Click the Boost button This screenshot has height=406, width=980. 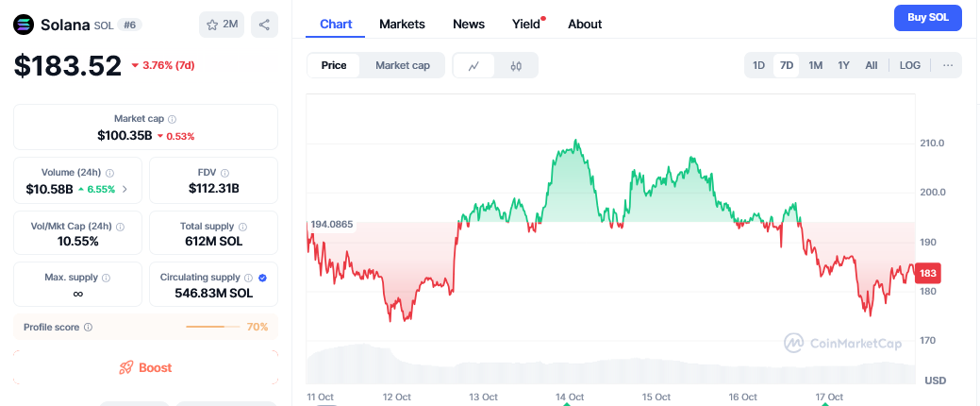coord(145,367)
